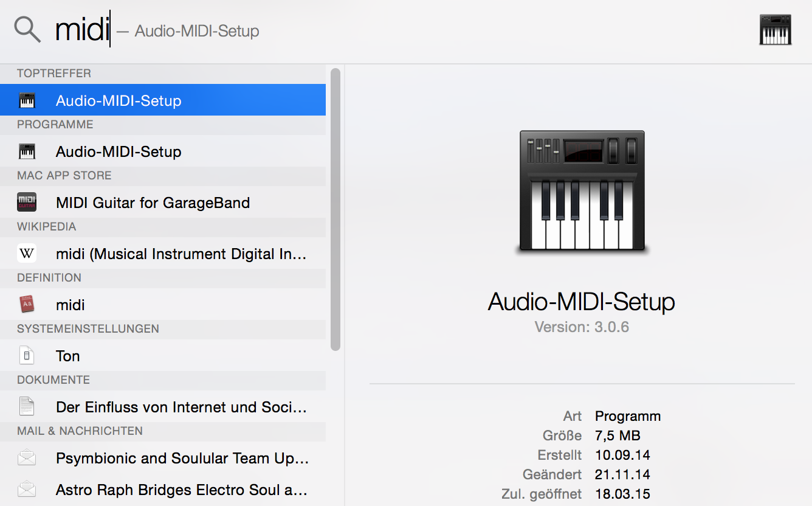Click the Ton speaker preferences icon

pos(27,356)
